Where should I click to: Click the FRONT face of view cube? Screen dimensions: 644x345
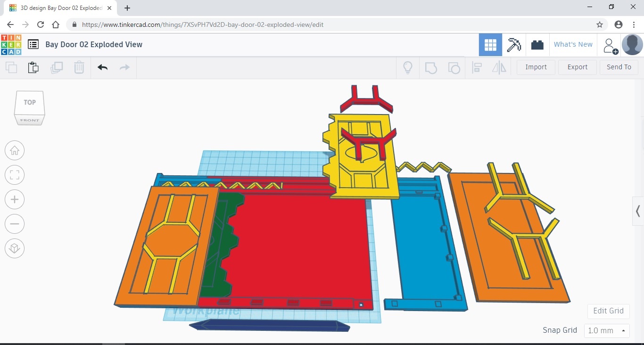coord(30,120)
